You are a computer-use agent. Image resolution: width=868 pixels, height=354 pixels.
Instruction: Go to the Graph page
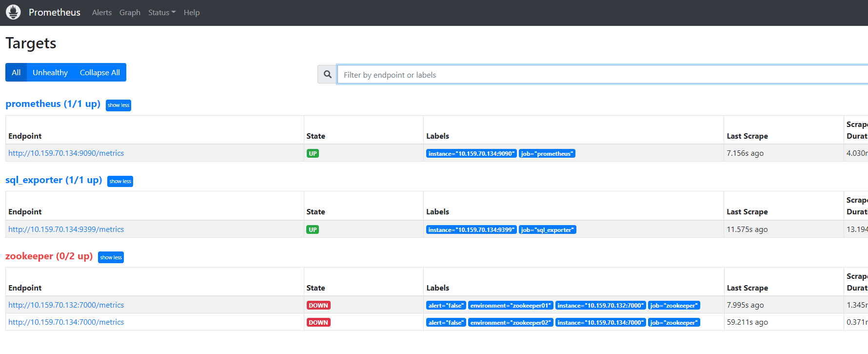point(130,13)
